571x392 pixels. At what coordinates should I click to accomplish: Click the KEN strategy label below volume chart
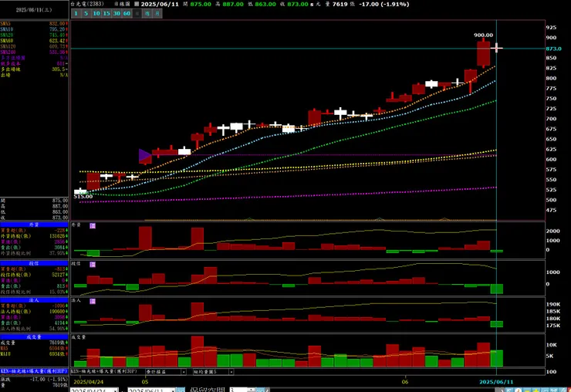click(x=104, y=372)
